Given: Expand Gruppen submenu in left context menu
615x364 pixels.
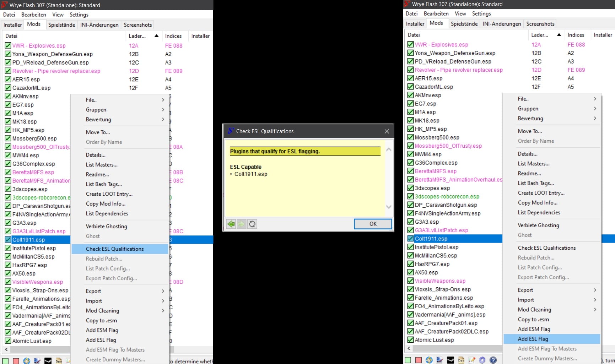Looking at the screenshot, I should point(120,110).
